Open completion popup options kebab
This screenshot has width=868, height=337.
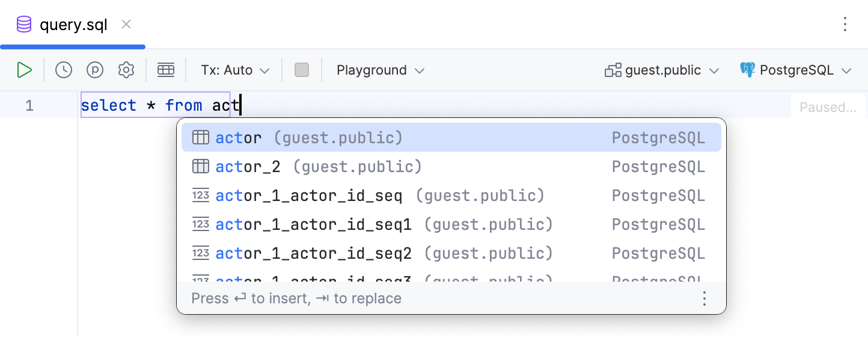pos(704,298)
